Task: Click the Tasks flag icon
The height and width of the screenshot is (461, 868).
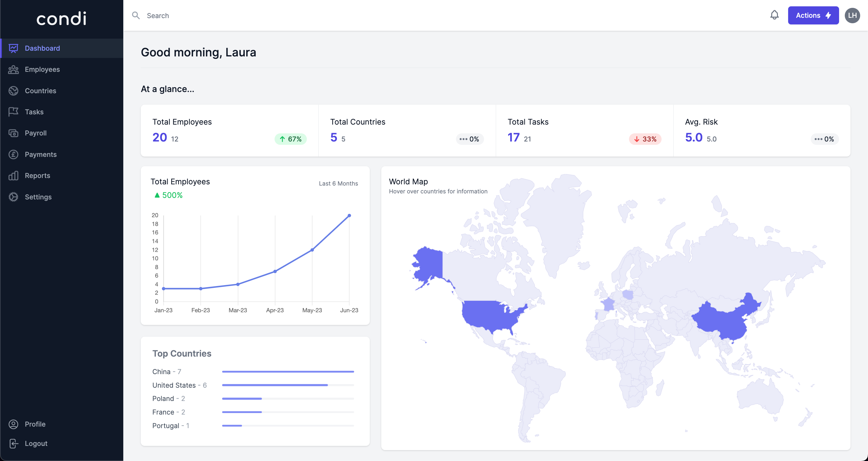Action: click(14, 112)
